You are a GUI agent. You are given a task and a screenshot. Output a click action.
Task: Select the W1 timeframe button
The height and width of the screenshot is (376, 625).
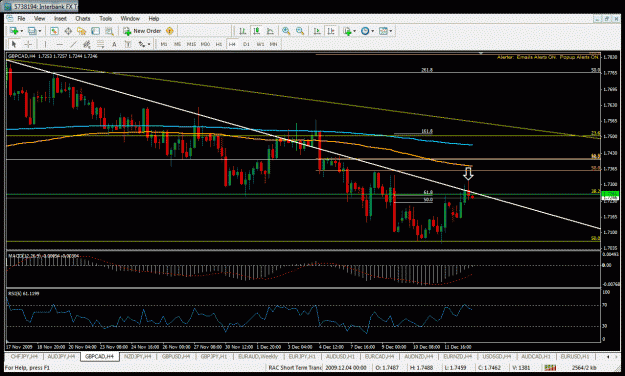pyautogui.click(x=260, y=44)
